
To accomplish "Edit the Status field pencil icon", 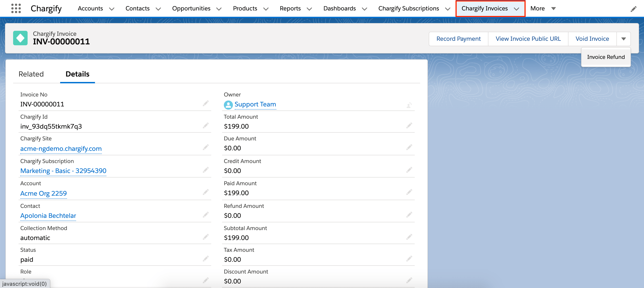I will tap(206, 259).
